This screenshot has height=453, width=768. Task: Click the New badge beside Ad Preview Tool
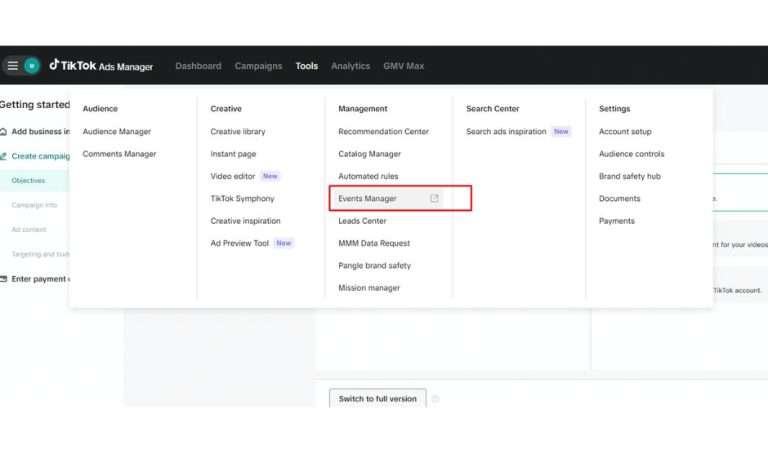(x=284, y=243)
